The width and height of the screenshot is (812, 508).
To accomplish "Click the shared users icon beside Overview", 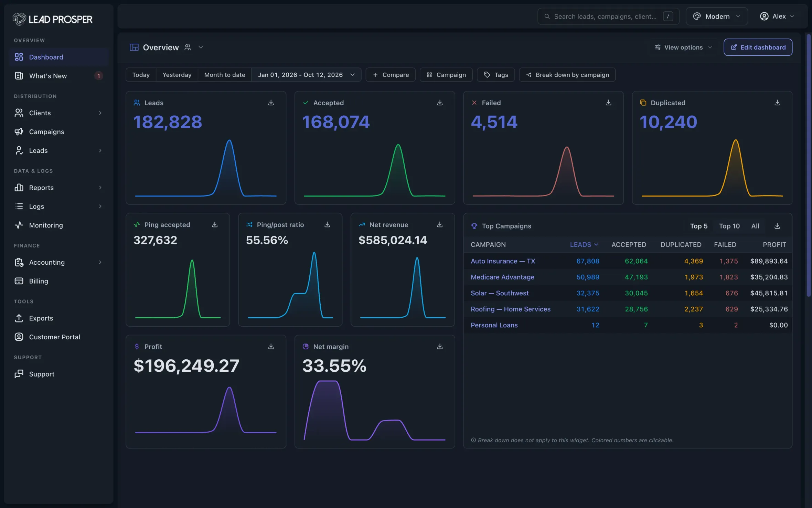I will [x=188, y=47].
